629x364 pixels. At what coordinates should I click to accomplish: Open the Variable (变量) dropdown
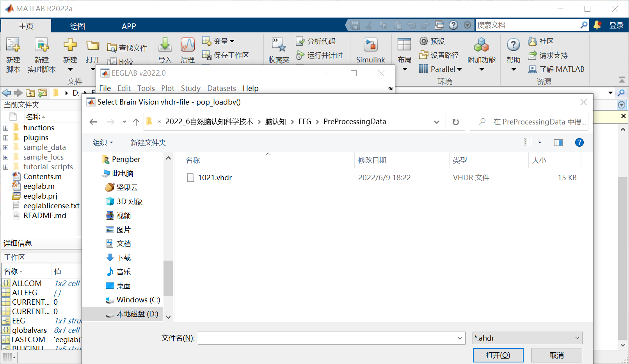(x=224, y=41)
